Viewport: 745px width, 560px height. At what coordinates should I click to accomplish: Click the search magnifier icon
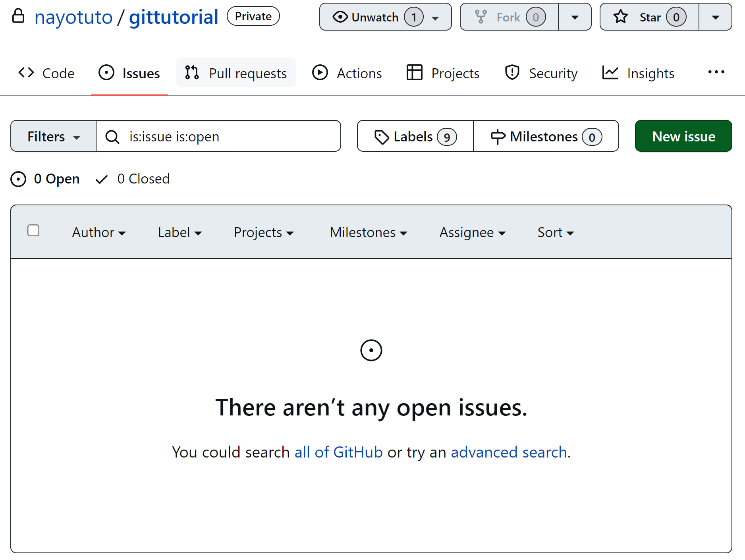tap(112, 137)
